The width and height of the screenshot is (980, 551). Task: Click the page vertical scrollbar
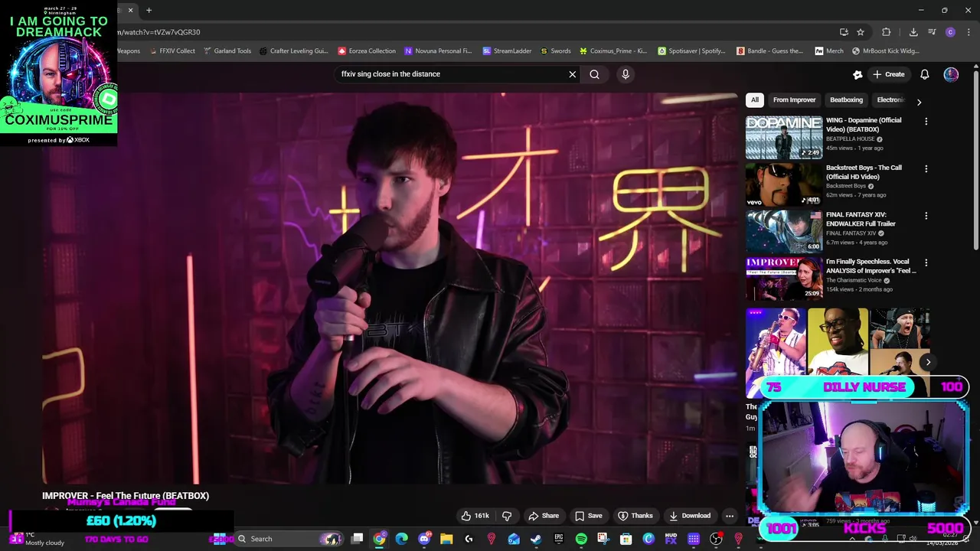tap(975, 161)
